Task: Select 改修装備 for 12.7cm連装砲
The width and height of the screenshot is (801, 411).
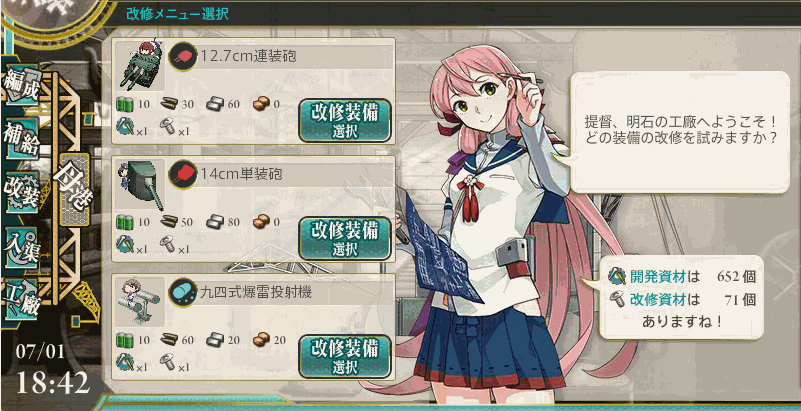Action: 345,120
